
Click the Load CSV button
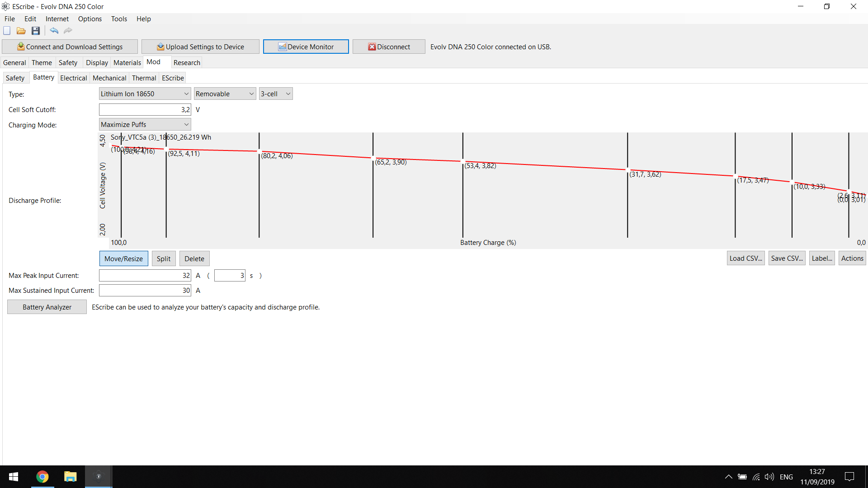745,258
